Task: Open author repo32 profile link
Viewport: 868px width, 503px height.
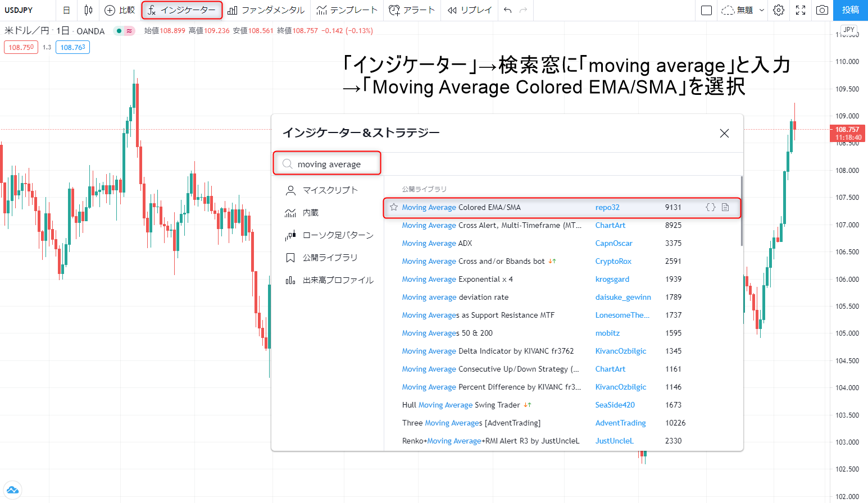Action: pyautogui.click(x=607, y=207)
